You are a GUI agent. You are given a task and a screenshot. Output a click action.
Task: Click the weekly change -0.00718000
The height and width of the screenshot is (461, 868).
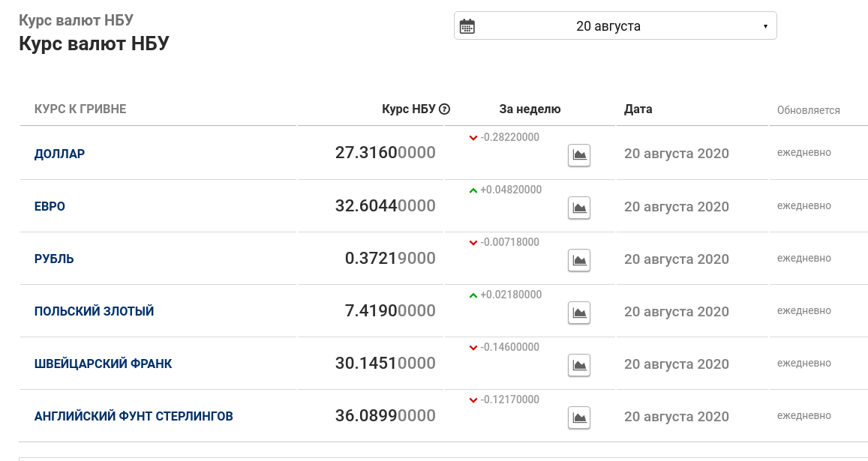click(510, 242)
